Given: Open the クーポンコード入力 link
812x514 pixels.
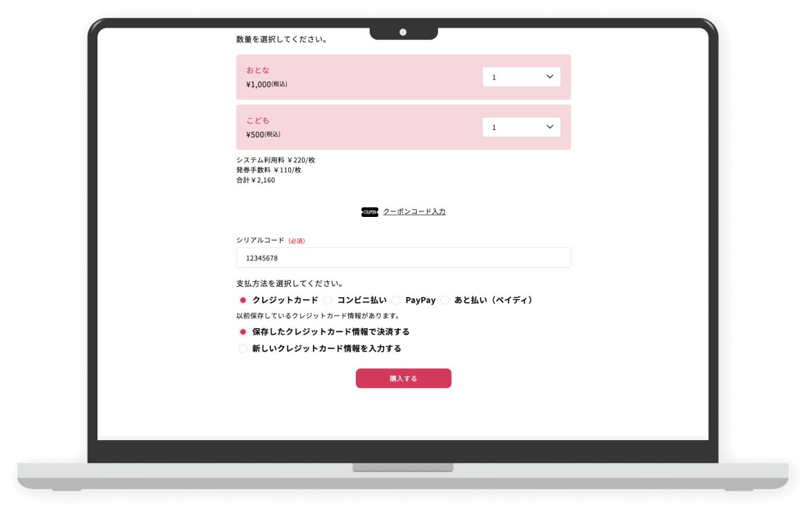Looking at the screenshot, I should click(x=414, y=211).
